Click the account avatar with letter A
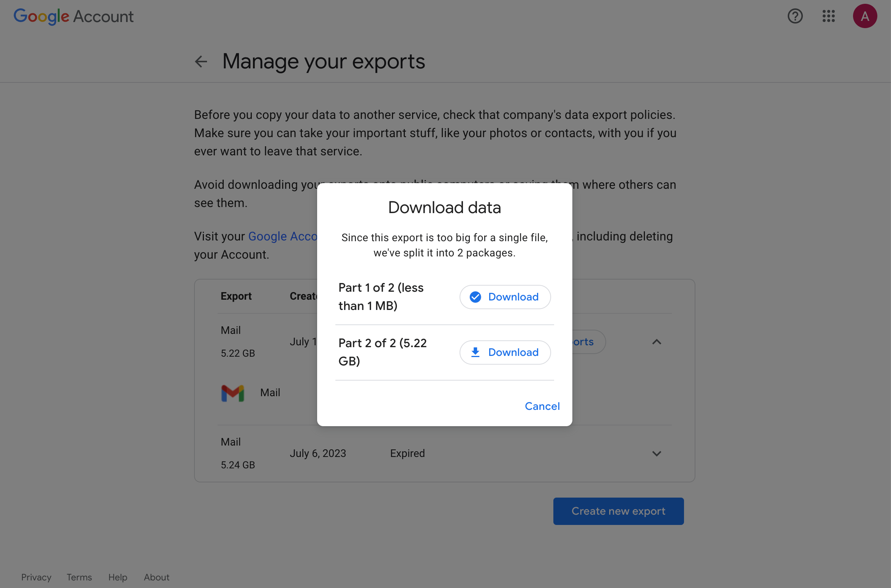891x588 pixels. tap(865, 16)
